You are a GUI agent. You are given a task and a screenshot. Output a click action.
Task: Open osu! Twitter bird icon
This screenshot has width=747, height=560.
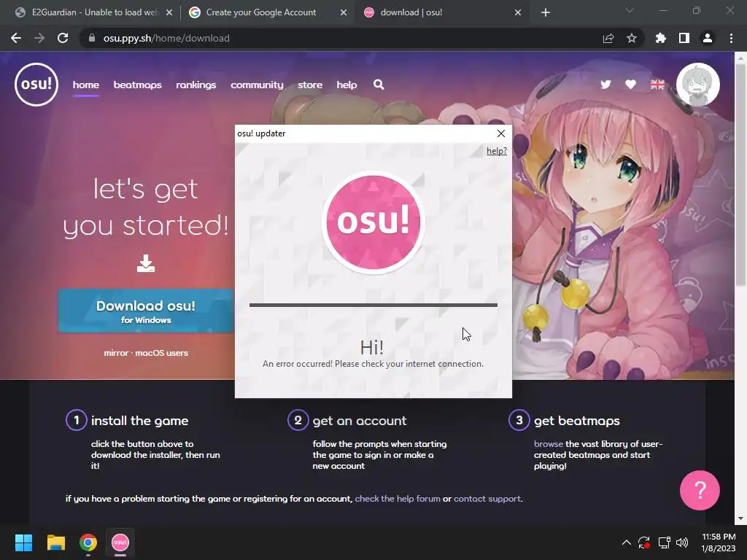pyautogui.click(x=605, y=85)
